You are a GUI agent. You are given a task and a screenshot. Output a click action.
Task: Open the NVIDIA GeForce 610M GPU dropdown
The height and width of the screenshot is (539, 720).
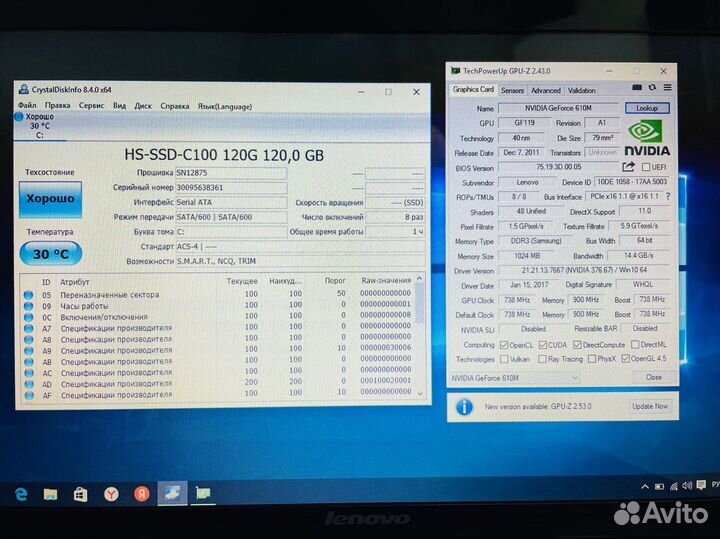[514, 378]
